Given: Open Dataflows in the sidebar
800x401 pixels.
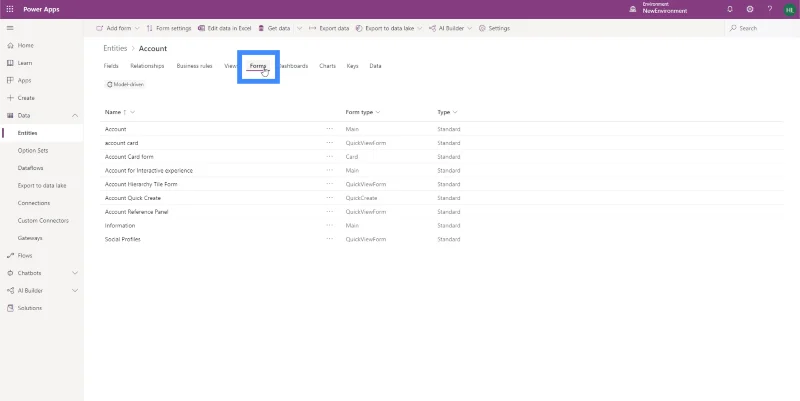Looking at the screenshot, I should coord(31,168).
